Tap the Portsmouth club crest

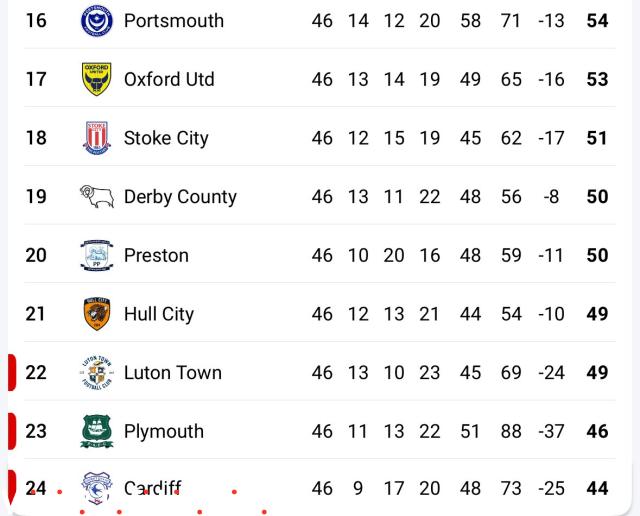coord(97,21)
